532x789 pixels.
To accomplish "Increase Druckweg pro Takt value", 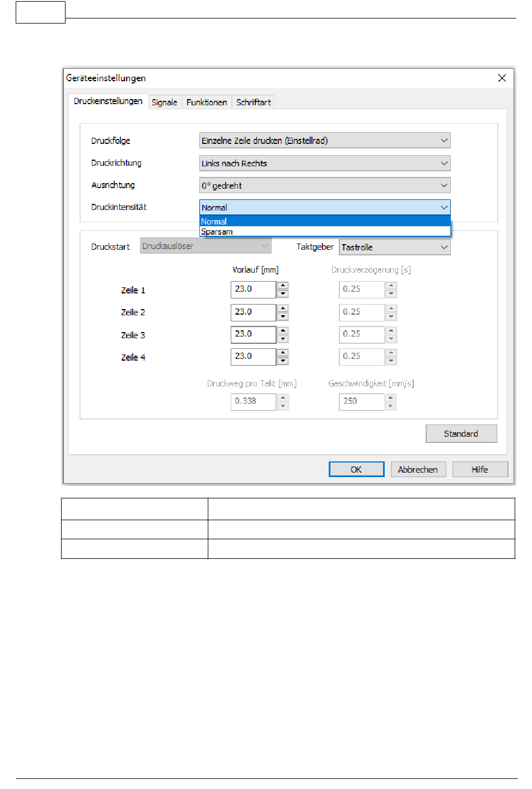I will coord(283,398).
